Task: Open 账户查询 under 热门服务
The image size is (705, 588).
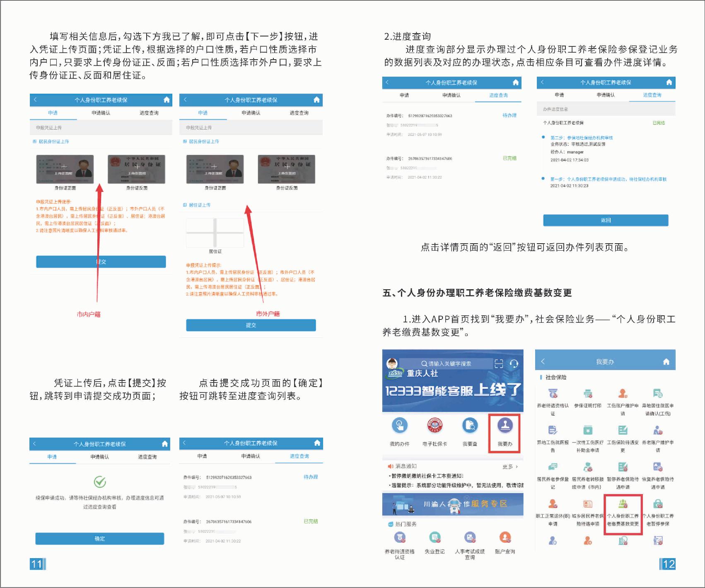Action: pos(505,538)
